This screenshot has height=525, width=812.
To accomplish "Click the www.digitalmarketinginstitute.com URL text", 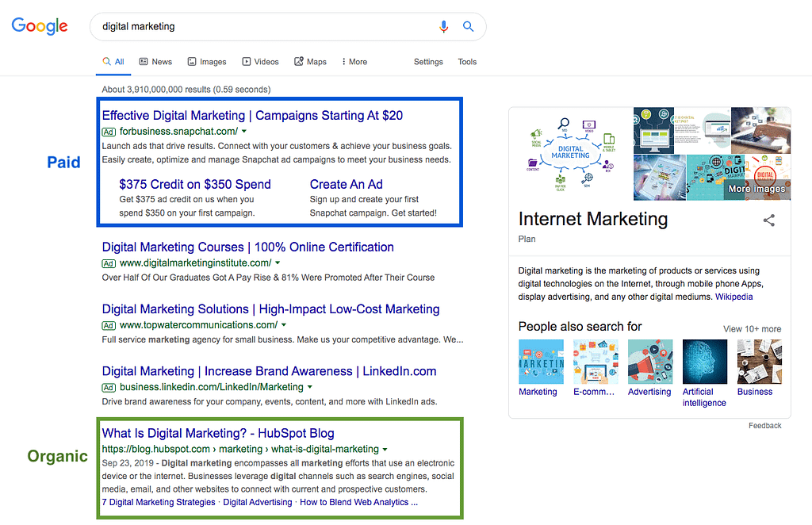I will [195, 263].
